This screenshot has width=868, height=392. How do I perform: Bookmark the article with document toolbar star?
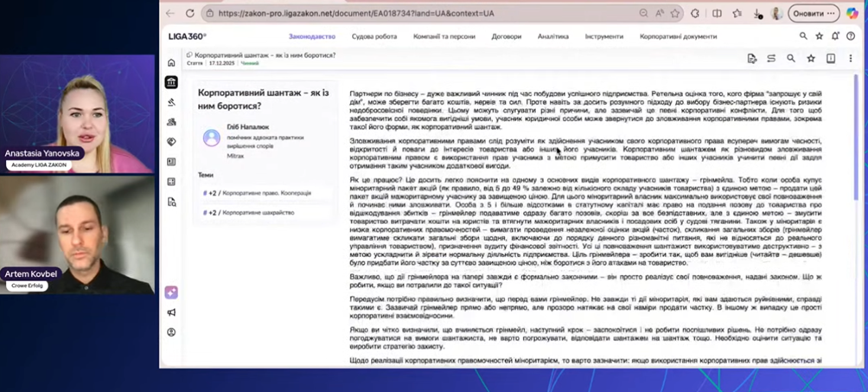click(810, 59)
